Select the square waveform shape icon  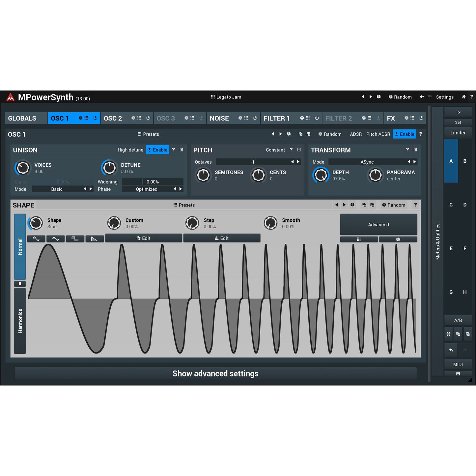click(x=75, y=238)
